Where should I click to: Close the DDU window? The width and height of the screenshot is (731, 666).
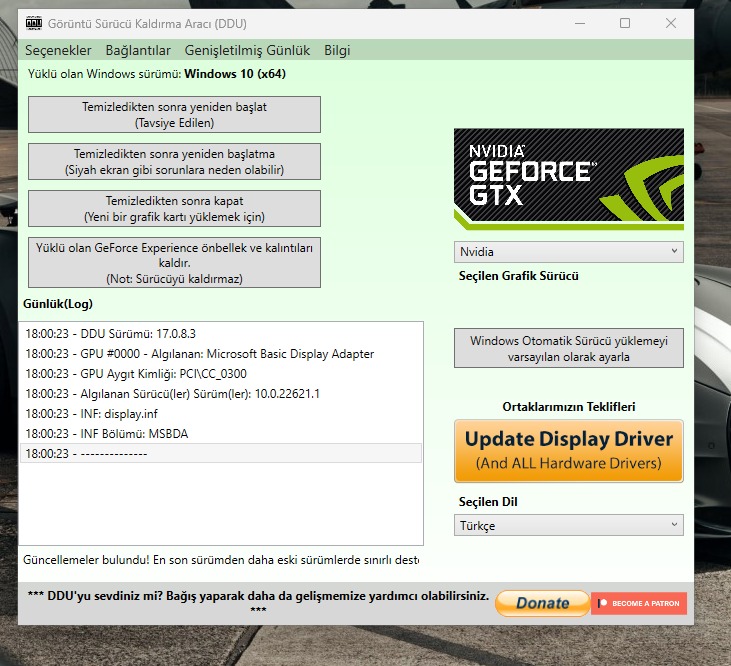click(671, 23)
